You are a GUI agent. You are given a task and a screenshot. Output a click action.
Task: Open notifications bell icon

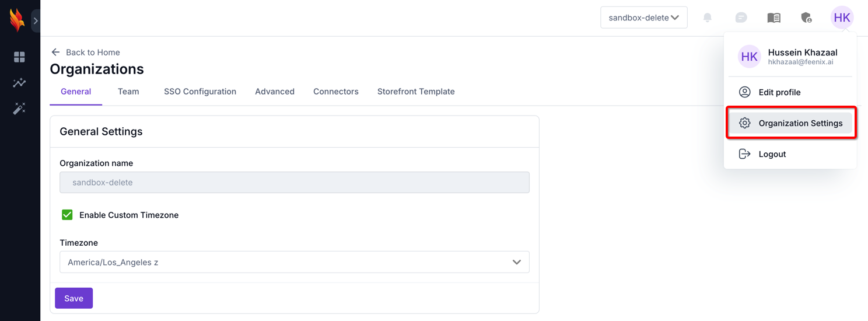[x=708, y=18]
